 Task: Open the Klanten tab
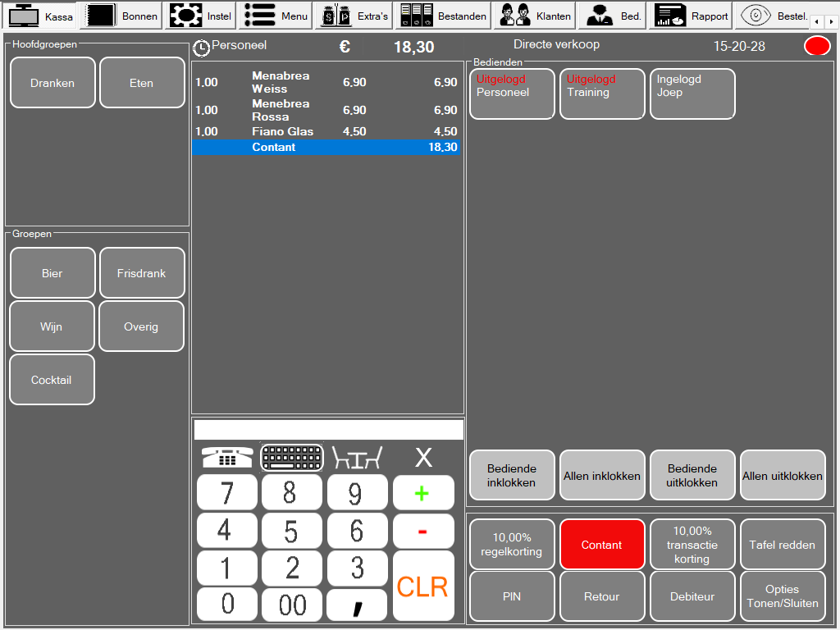pos(536,16)
